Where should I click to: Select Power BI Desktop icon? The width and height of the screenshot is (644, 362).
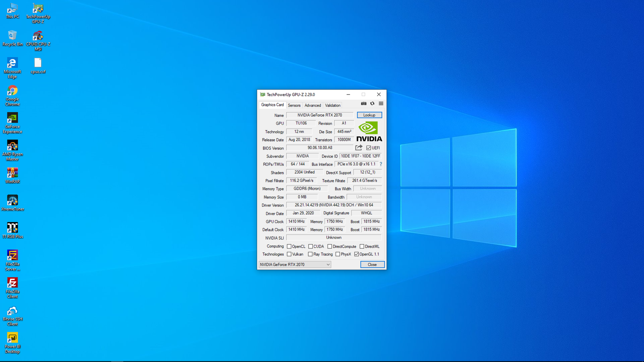[12, 343]
